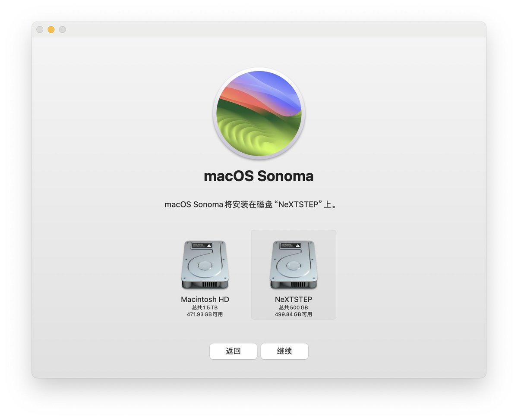
Task: Click the yellow minimize window button
Action: click(x=51, y=29)
